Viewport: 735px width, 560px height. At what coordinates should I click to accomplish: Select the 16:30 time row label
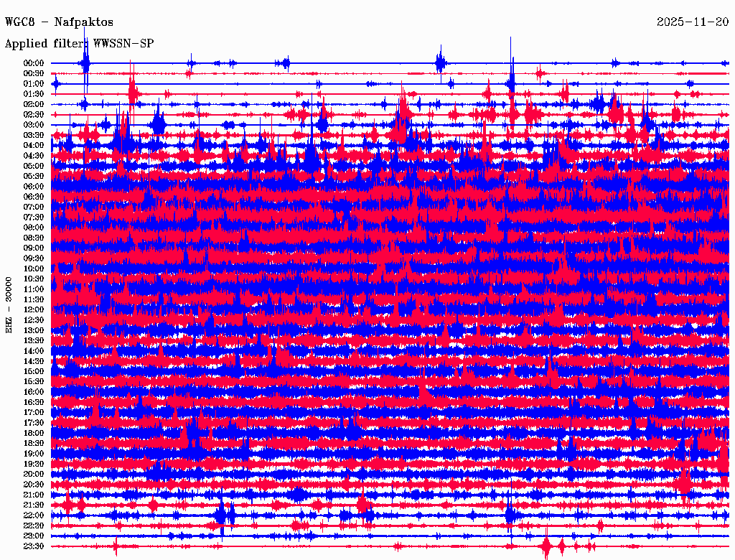(x=34, y=403)
